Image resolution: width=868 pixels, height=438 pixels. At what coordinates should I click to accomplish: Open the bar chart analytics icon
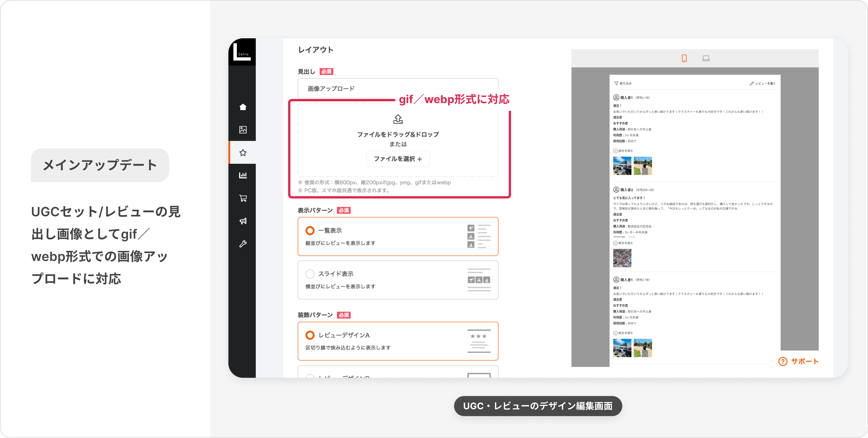point(243,175)
